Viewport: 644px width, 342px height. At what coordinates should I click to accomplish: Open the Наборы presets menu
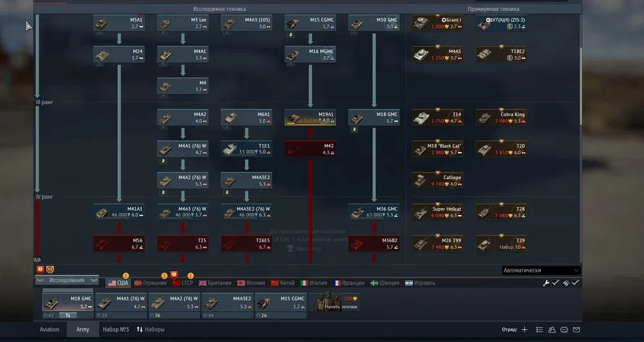(150, 330)
